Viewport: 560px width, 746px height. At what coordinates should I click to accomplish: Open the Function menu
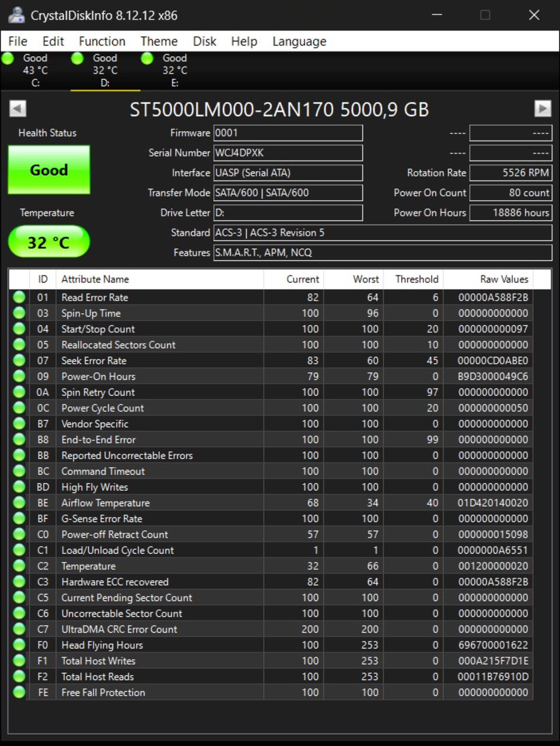pyautogui.click(x=102, y=41)
